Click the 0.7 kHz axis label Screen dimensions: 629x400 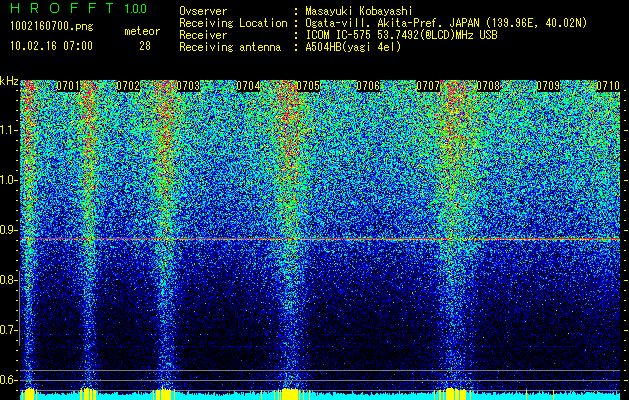pyautogui.click(x=8, y=330)
